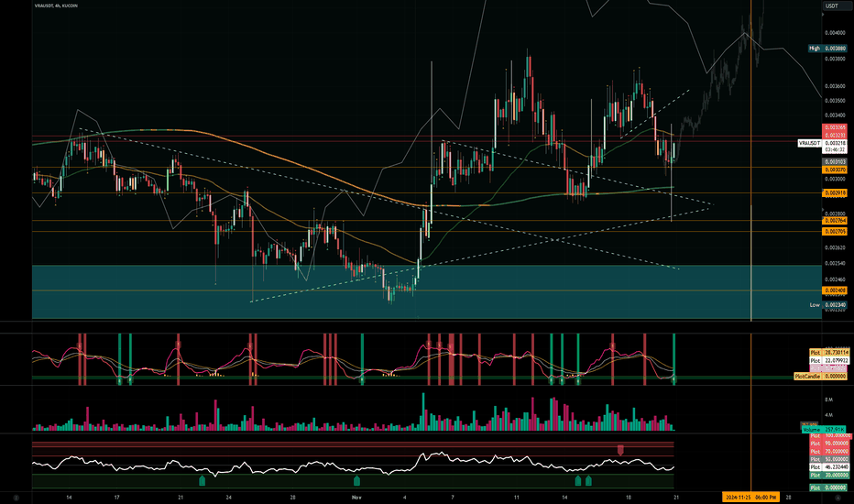Image resolution: width=854 pixels, height=504 pixels.
Task: Click the Volume 257.91K label
Action: (824, 430)
